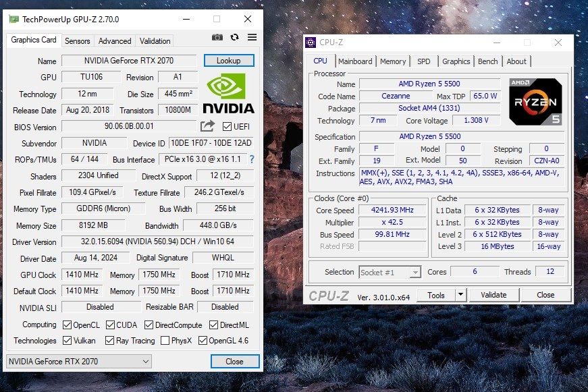Open the About tab in CPU-Z

(x=516, y=61)
